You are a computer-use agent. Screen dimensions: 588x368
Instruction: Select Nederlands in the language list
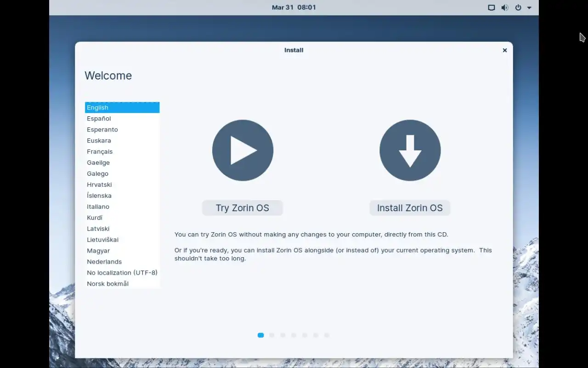pyautogui.click(x=122, y=262)
